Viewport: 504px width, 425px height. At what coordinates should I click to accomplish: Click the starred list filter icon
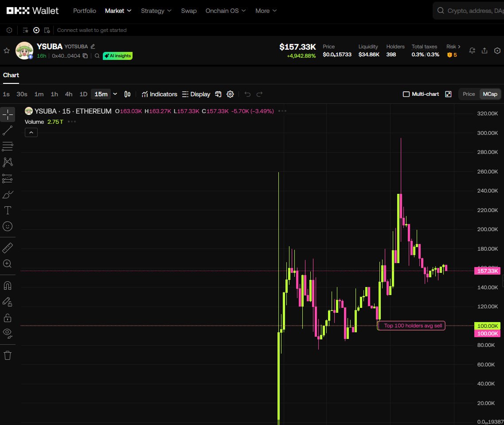pos(25,30)
